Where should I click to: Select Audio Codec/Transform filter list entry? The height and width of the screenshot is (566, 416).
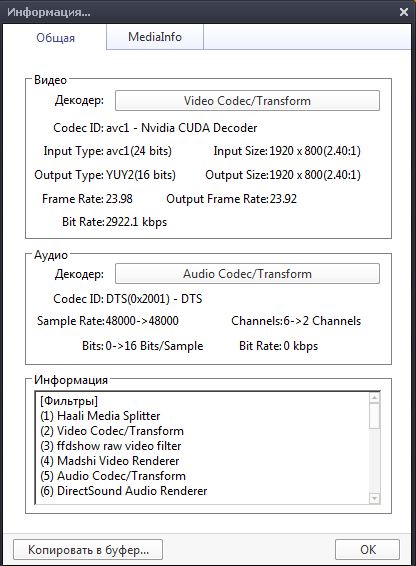click(113, 476)
